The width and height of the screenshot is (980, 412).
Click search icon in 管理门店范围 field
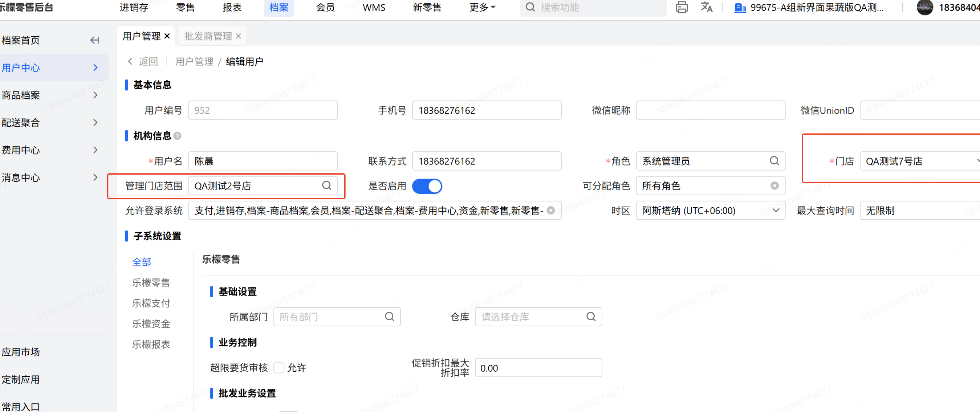coord(326,185)
